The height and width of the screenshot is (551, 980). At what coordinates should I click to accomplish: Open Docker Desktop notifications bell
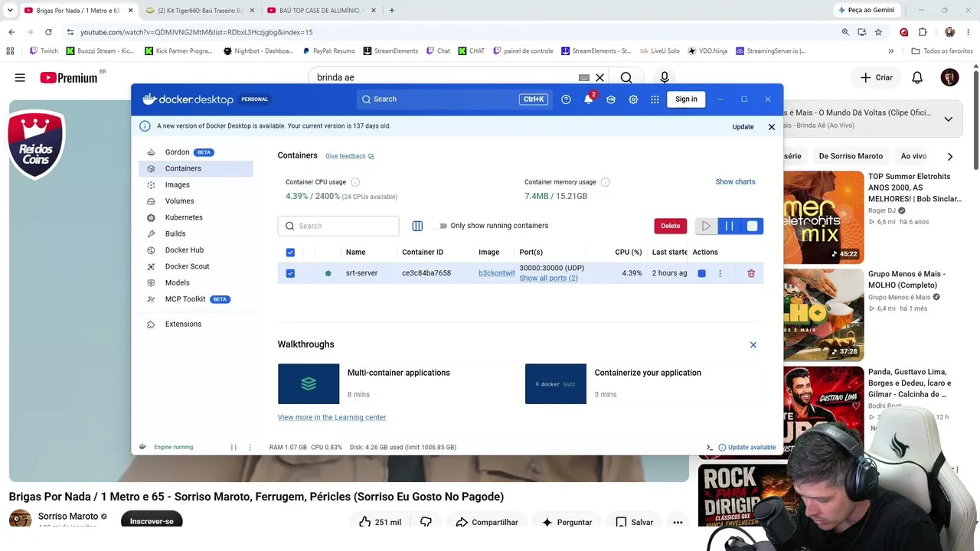click(x=588, y=99)
